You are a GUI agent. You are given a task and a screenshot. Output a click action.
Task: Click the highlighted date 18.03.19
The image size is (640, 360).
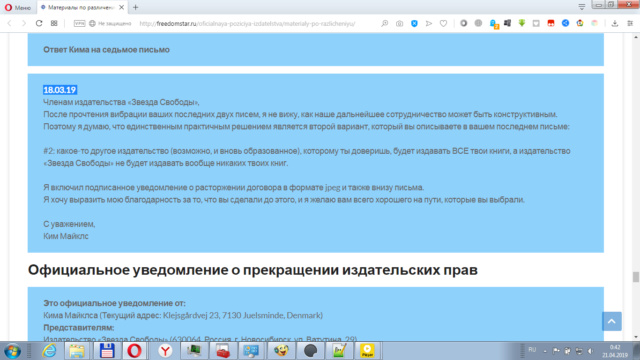[x=60, y=90]
